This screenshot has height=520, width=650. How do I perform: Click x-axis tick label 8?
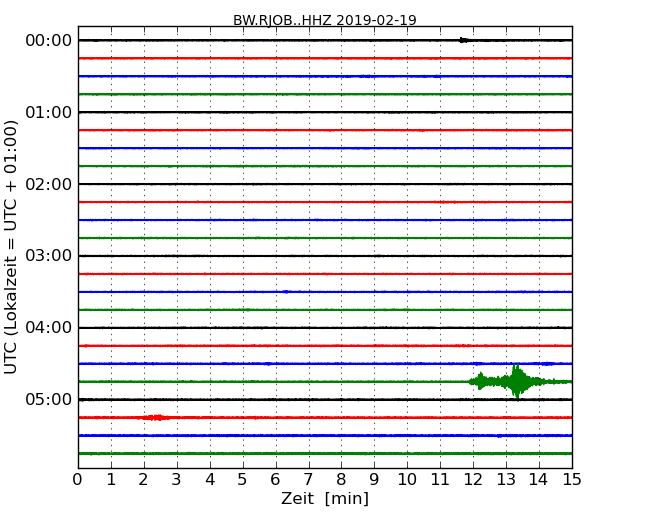tap(341, 480)
